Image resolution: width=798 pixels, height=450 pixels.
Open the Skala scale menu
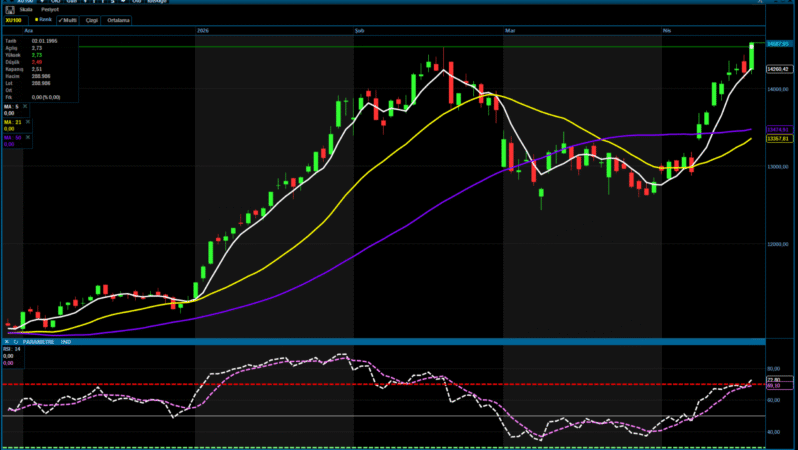click(x=26, y=10)
